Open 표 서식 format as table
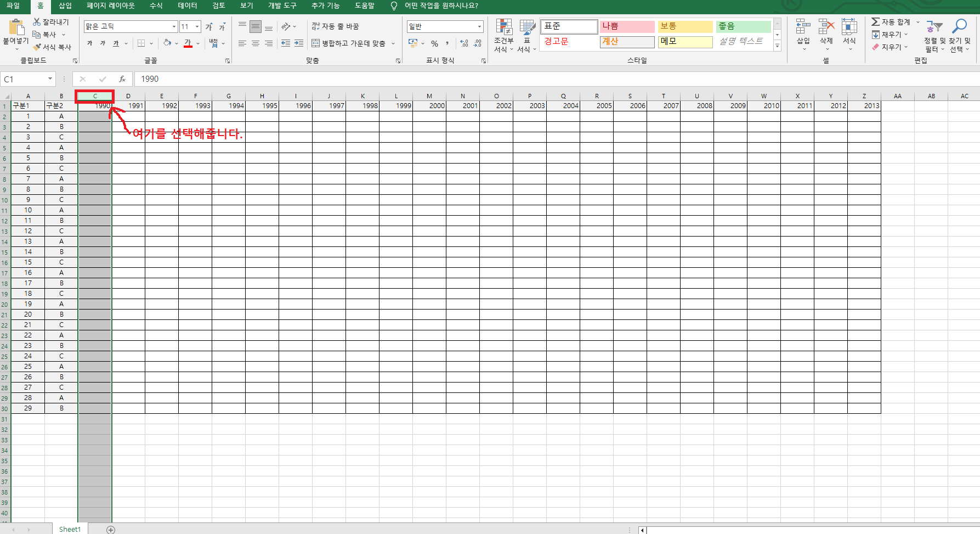Image resolution: width=980 pixels, height=534 pixels. [526, 35]
